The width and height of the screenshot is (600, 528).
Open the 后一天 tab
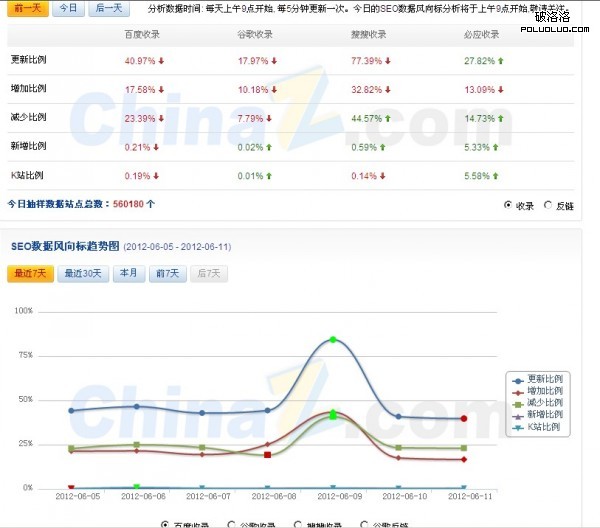tap(107, 8)
